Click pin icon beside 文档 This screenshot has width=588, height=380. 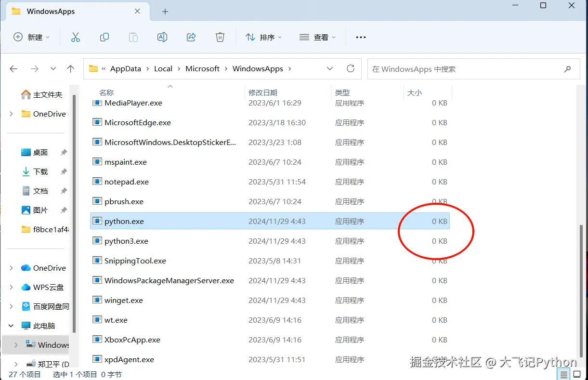pos(64,191)
